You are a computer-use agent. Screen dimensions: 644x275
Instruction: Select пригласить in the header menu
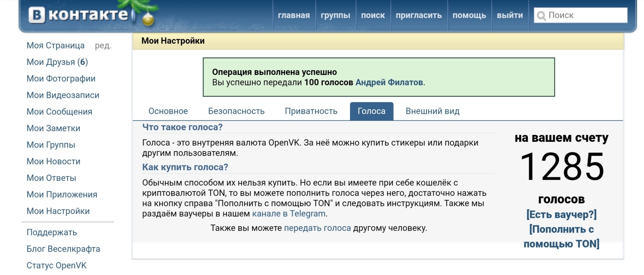click(x=419, y=15)
